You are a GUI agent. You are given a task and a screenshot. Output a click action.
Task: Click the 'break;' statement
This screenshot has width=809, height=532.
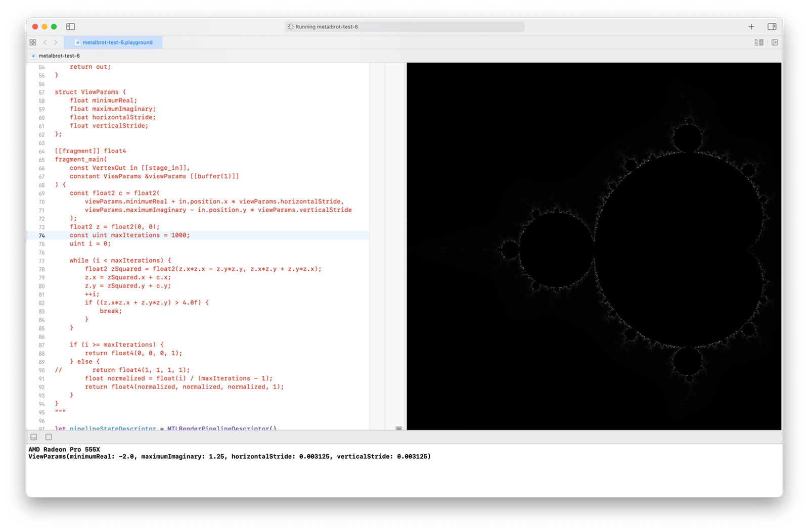coord(111,311)
